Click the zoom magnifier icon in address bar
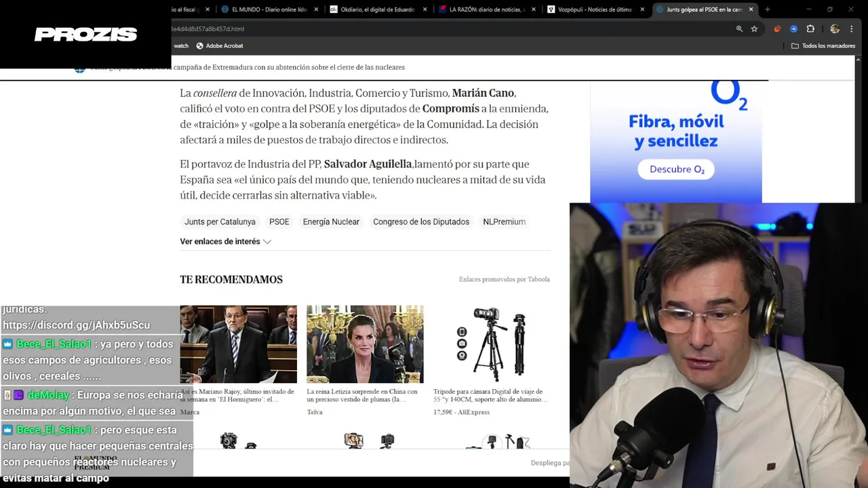The width and height of the screenshot is (868, 488). (x=739, y=28)
